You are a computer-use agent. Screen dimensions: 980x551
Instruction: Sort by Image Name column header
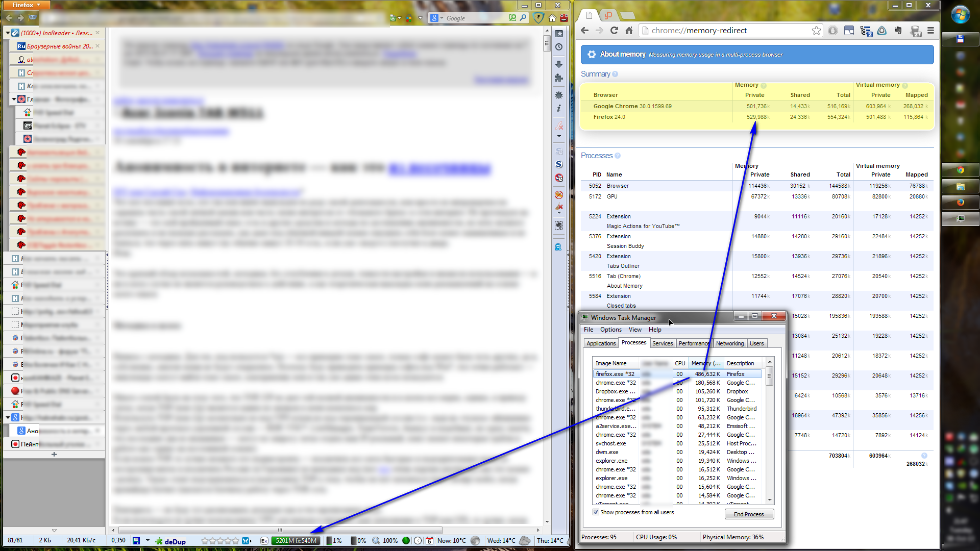pos(615,363)
